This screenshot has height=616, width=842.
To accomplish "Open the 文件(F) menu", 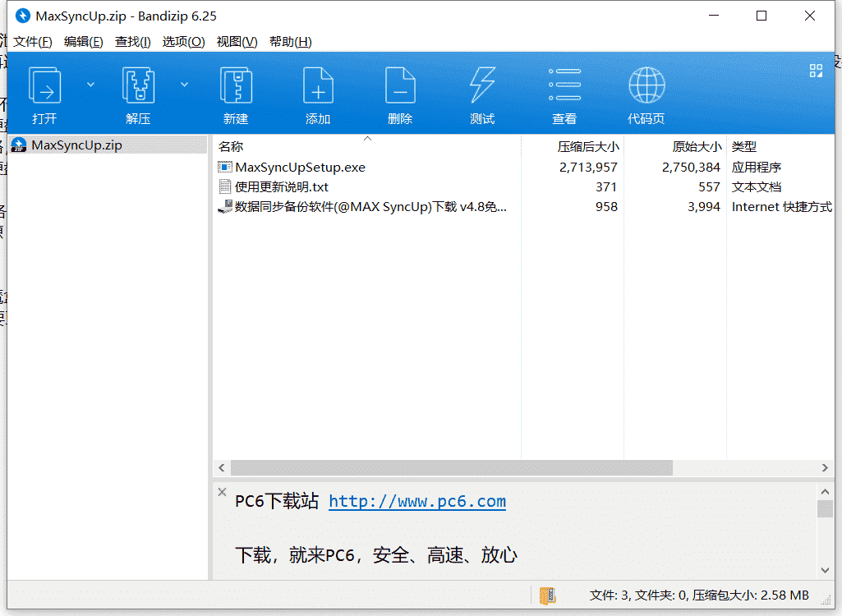I will (x=33, y=42).
